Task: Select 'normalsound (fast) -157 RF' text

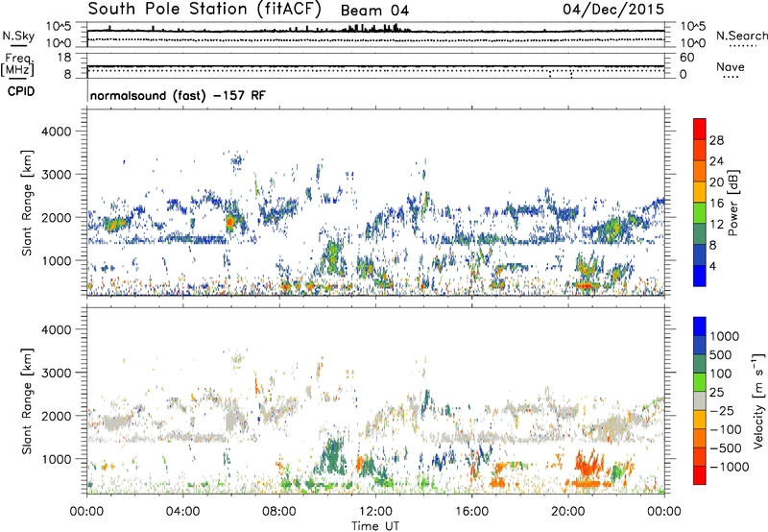Action: click(x=178, y=95)
